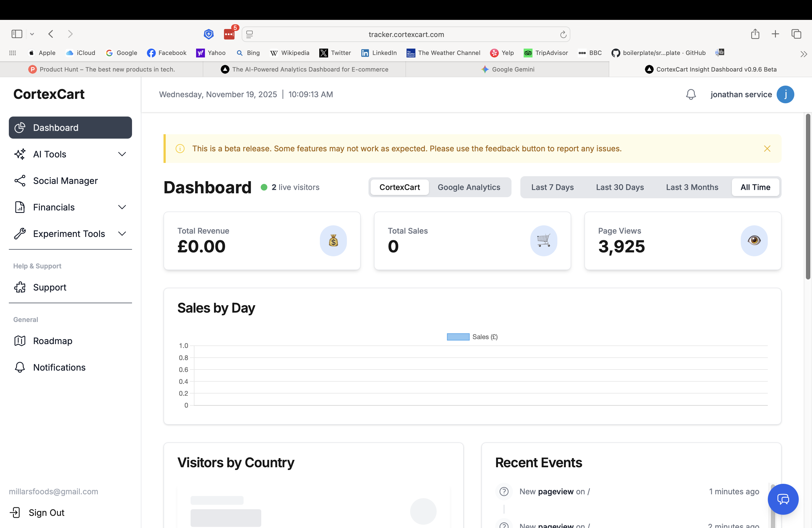Click Sign Out

(x=46, y=512)
